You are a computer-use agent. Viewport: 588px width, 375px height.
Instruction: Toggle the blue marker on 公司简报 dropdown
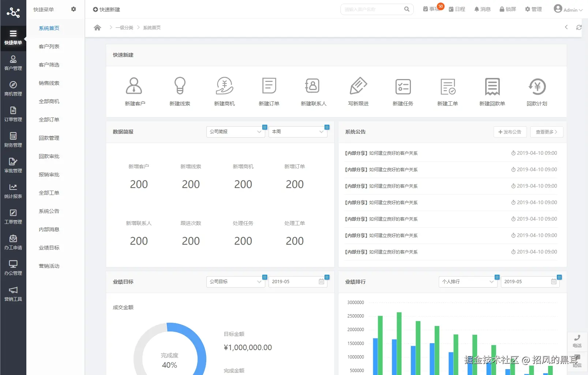click(265, 127)
